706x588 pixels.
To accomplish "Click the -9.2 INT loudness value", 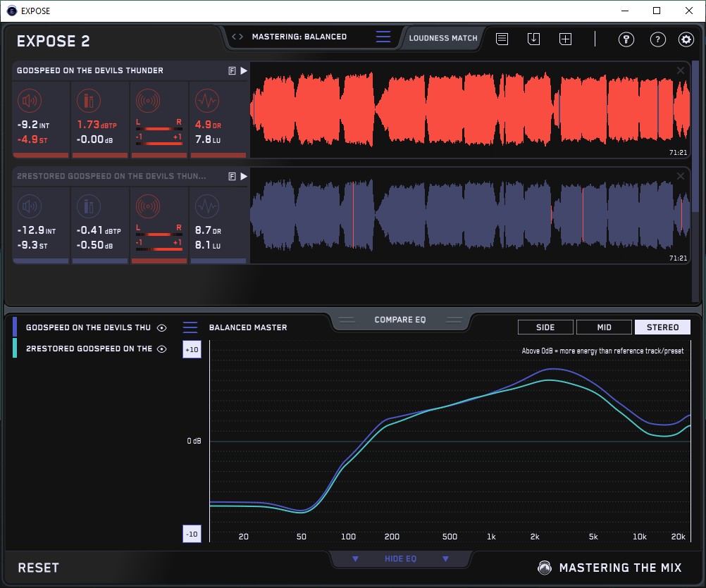I will [33, 125].
